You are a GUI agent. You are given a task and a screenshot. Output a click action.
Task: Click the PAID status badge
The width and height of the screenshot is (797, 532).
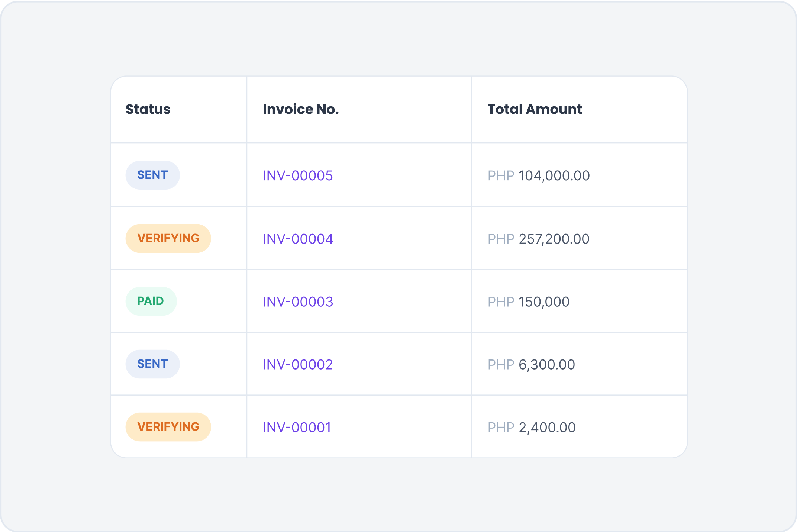pos(151,301)
